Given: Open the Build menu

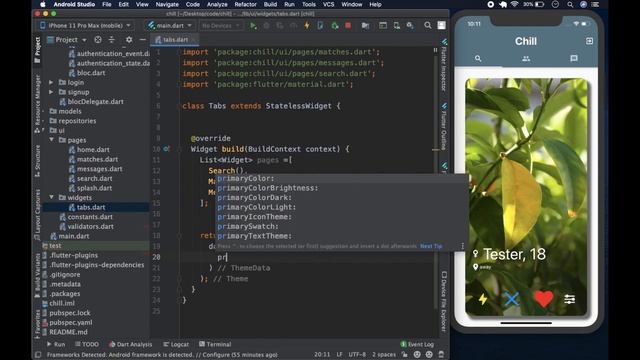Looking at the screenshot, I should click(x=270, y=4).
